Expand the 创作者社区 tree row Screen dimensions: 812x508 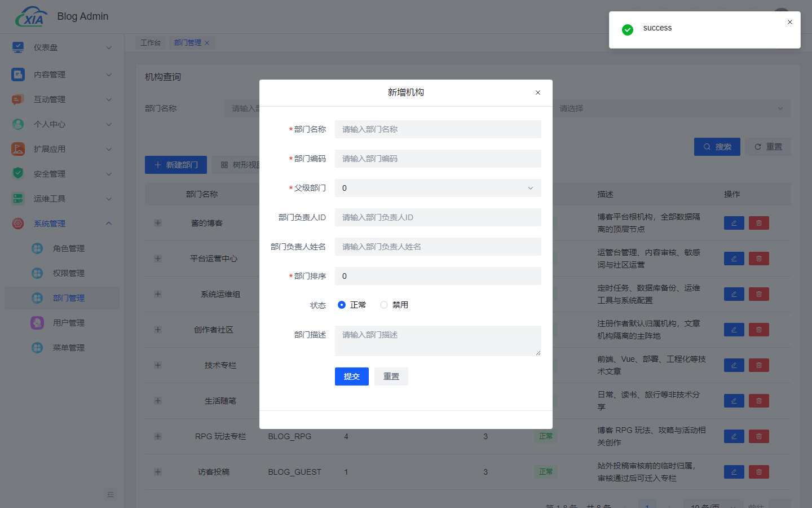pos(158,330)
